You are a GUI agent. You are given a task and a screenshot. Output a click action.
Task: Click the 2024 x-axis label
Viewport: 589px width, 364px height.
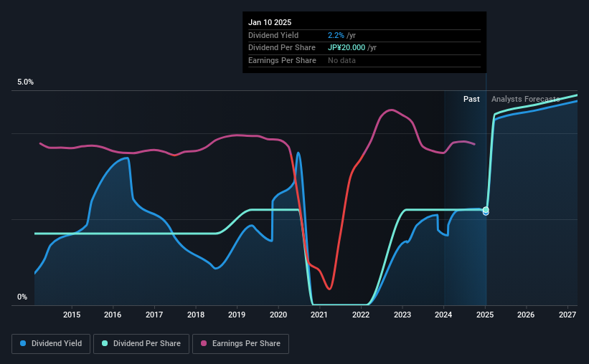[443, 315]
